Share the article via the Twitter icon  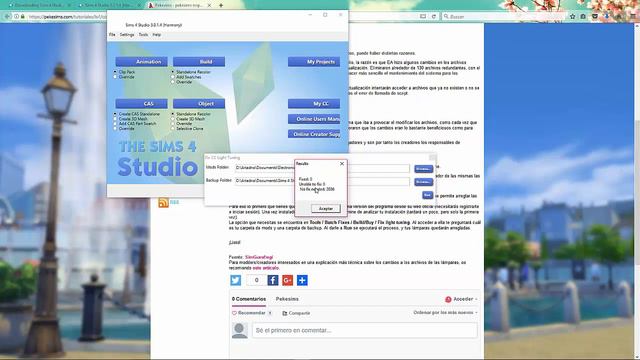tap(236, 280)
